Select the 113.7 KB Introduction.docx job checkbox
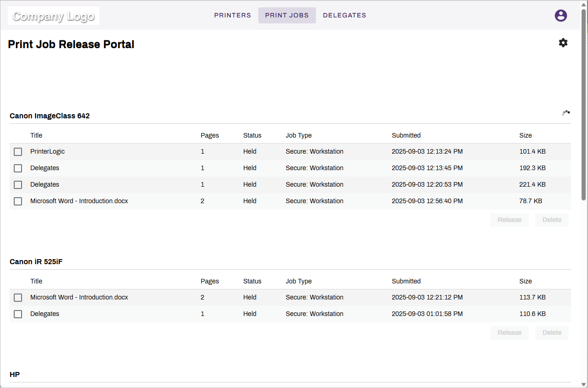The height and width of the screenshot is (388, 588). click(18, 298)
